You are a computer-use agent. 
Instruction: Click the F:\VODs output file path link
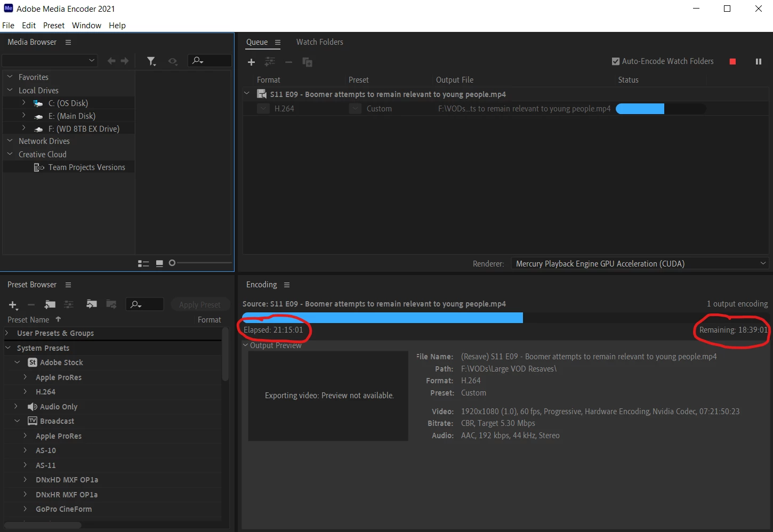tap(524, 109)
